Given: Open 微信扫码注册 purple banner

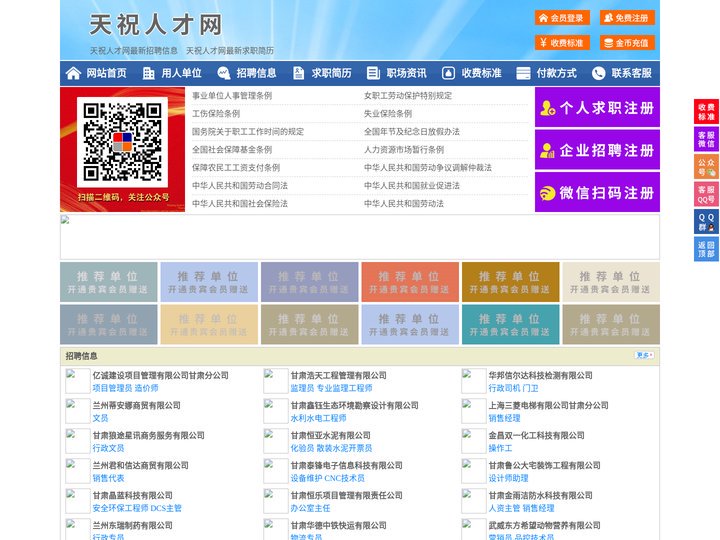Looking at the screenshot, I should pos(597,192).
